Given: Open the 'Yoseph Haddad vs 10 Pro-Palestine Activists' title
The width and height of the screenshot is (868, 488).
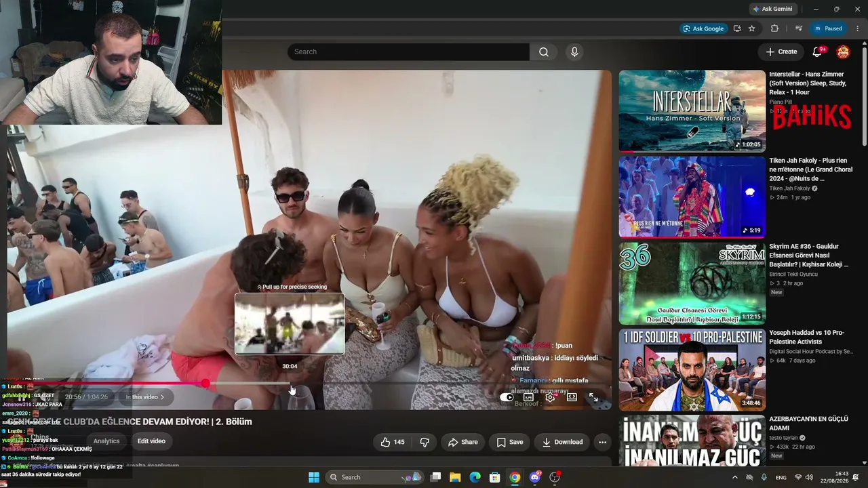Looking at the screenshot, I should coord(806,338).
